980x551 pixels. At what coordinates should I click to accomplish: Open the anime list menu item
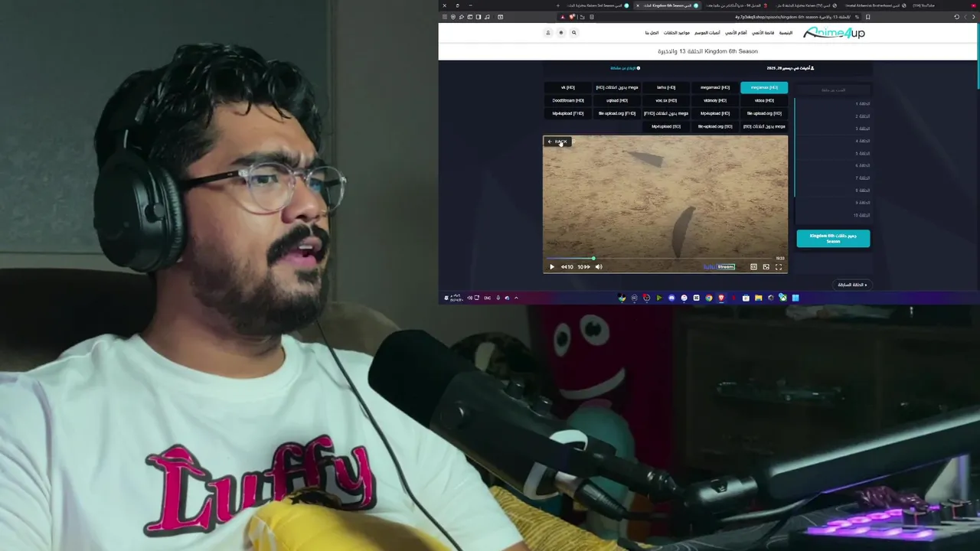coord(763,33)
